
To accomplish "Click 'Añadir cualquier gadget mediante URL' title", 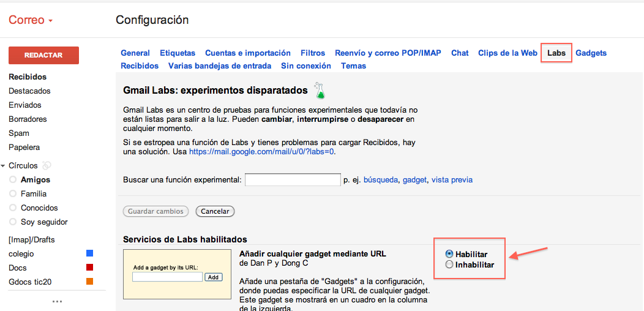I will click(313, 253).
